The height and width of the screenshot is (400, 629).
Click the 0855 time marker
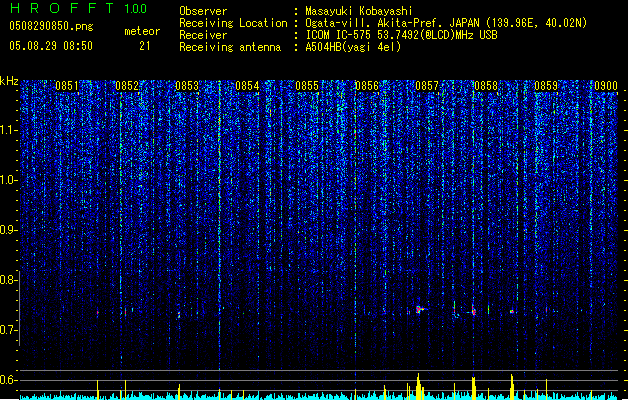[x=307, y=86]
